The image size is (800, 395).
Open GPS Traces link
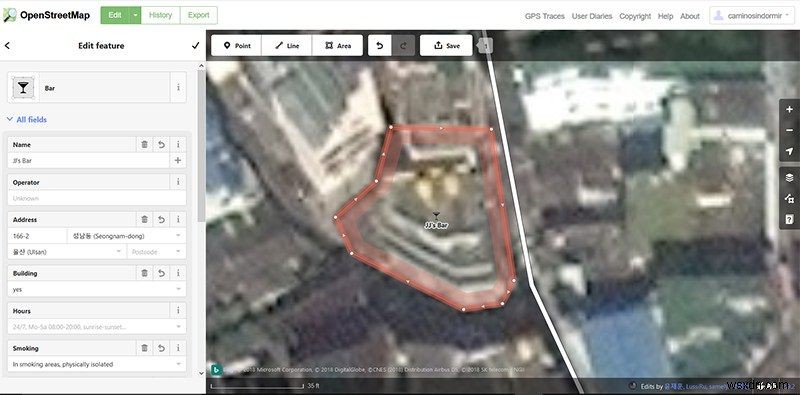544,16
